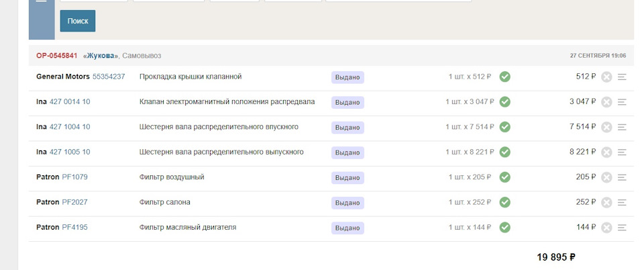
Task: Open order OP-0545841 link
Action: (57, 56)
